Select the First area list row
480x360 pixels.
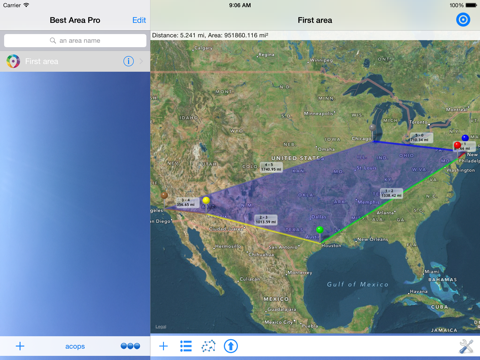coord(75,61)
